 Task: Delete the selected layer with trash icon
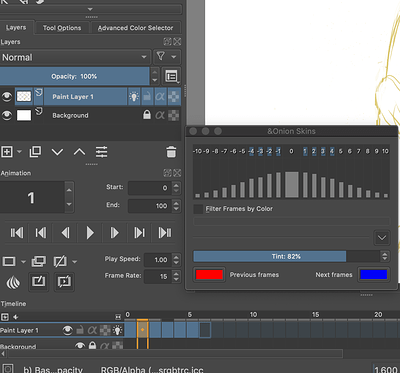click(x=171, y=152)
